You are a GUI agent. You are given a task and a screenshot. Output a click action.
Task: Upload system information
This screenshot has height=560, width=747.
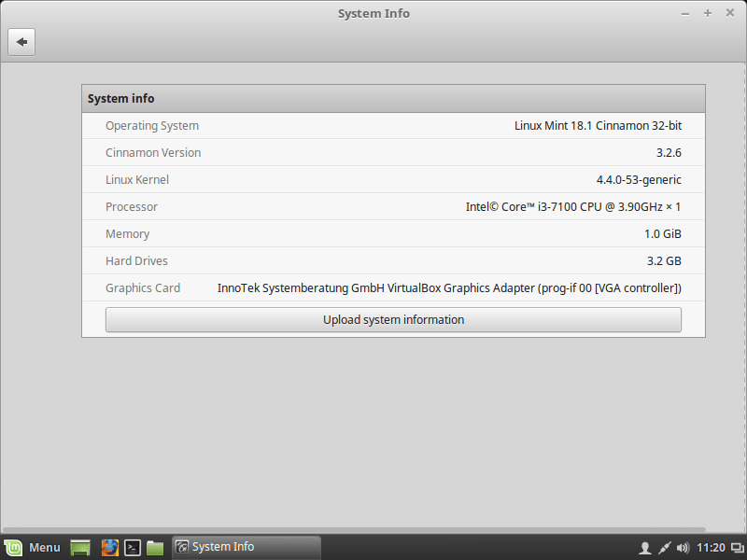(x=393, y=319)
